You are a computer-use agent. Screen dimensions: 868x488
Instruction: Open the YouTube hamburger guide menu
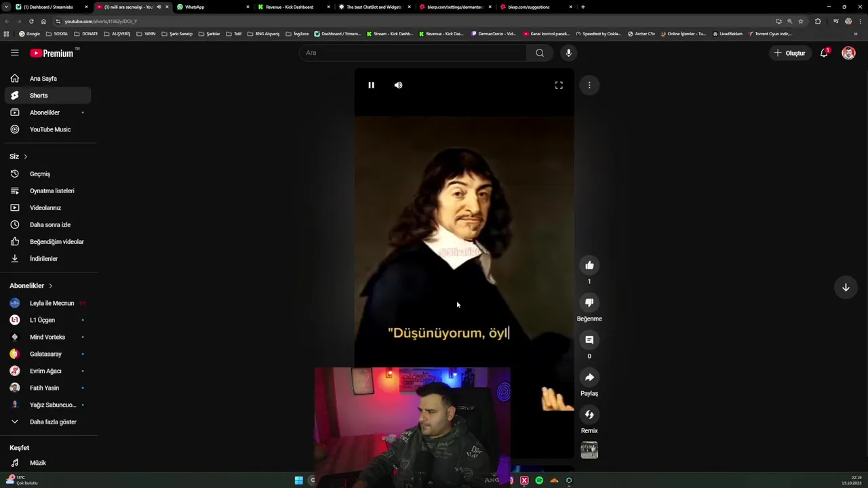(x=15, y=53)
